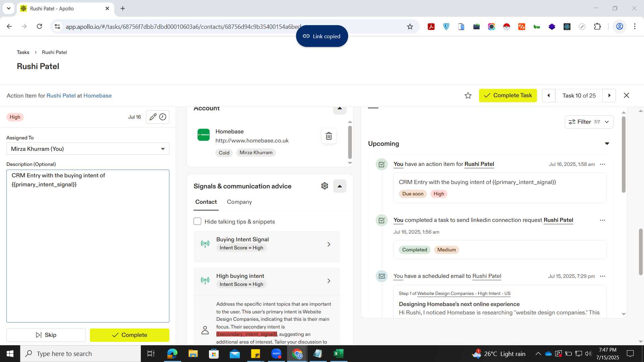
Task: Collapse the Upcoming section
Action: pos(607,144)
